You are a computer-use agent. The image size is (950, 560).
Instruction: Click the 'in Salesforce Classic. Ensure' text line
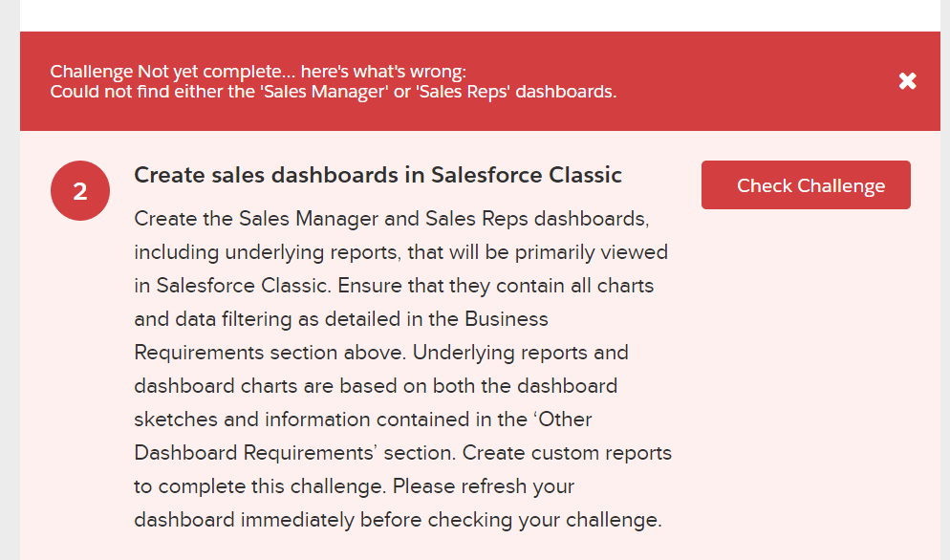[x=394, y=286]
